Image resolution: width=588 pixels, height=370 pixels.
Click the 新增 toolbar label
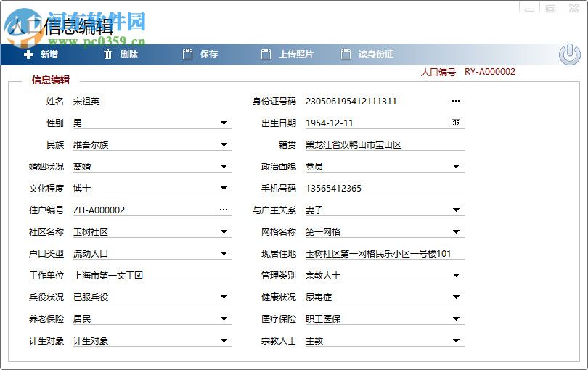tap(49, 54)
